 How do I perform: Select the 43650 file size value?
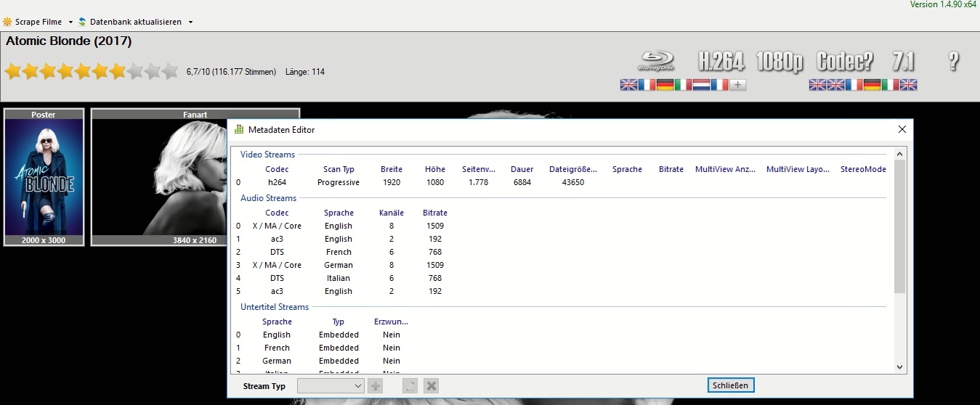coord(573,182)
